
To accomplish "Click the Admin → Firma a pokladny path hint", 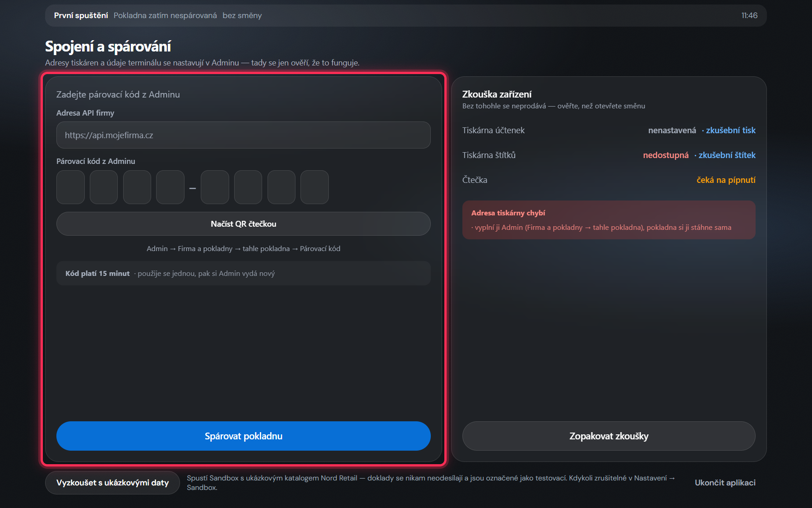I will (x=244, y=248).
